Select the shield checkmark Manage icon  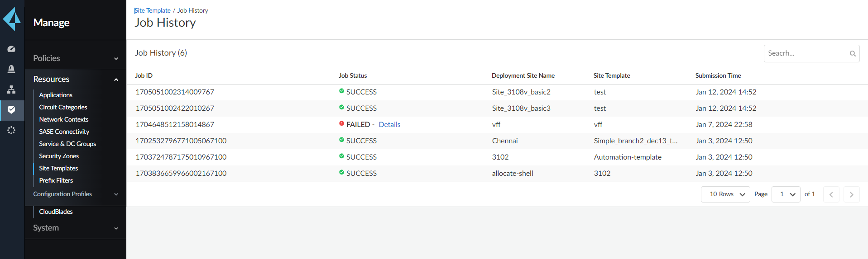tap(11, 110)
